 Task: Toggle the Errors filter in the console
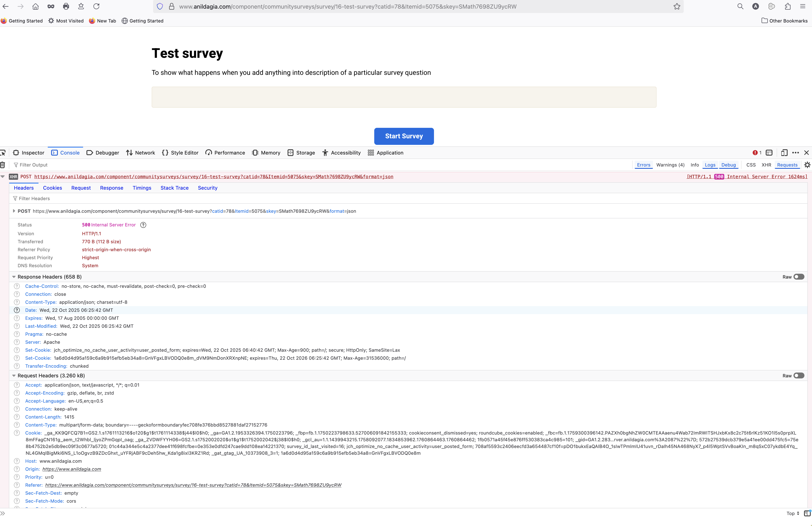(643, 165)
